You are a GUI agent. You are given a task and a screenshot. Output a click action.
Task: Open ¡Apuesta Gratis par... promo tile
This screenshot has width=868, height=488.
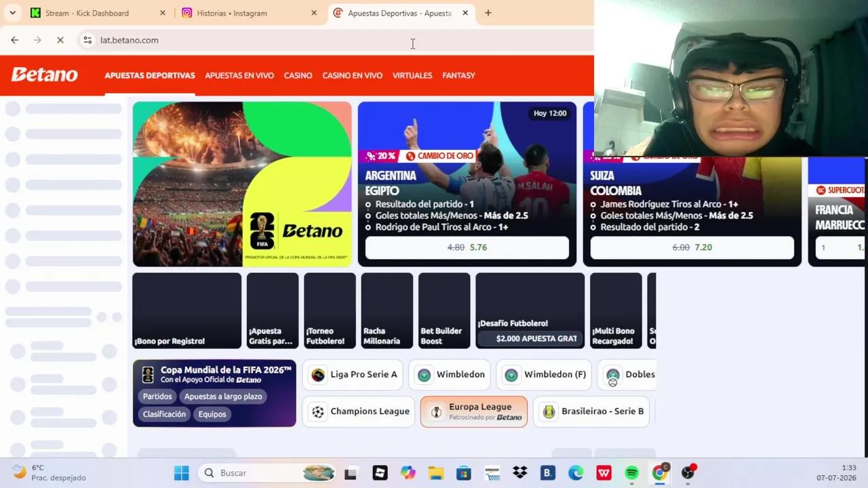273,310
